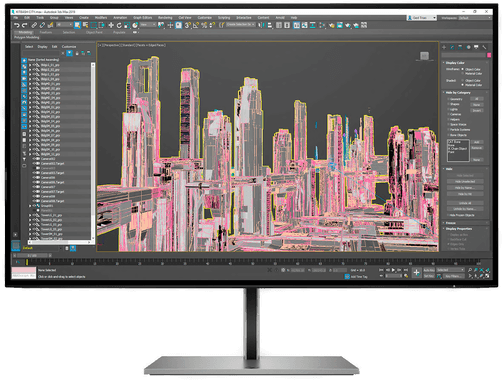
Task: Click the Undo arrow icon
Action: (x=17, y=25)
